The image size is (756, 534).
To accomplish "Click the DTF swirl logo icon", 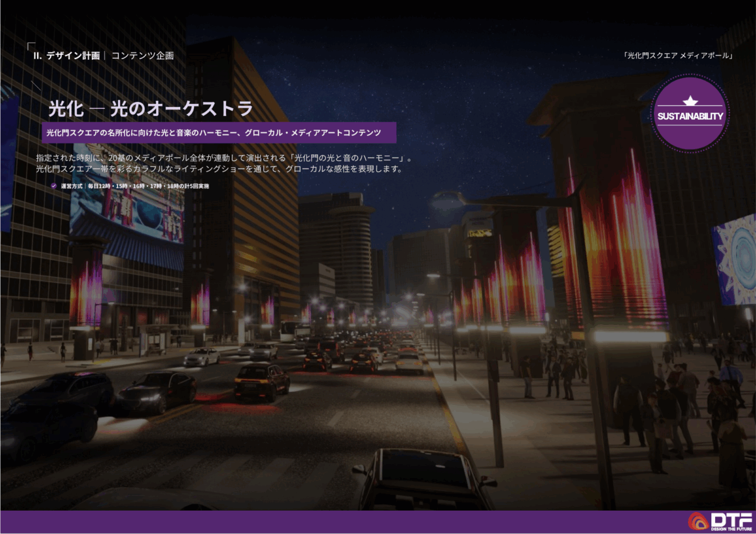I will tap(698, 521).
